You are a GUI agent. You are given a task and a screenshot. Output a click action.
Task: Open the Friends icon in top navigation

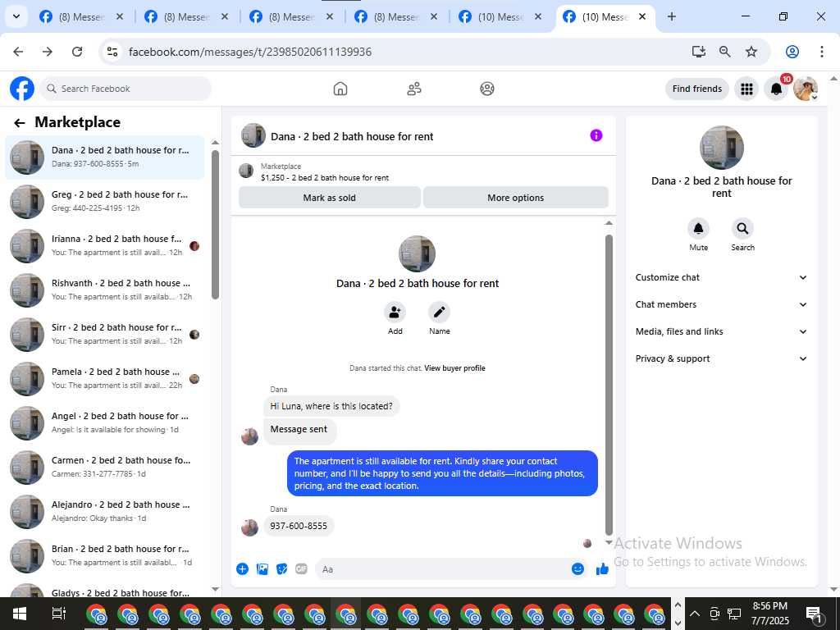pyautogui.click(x=414, y=89)
